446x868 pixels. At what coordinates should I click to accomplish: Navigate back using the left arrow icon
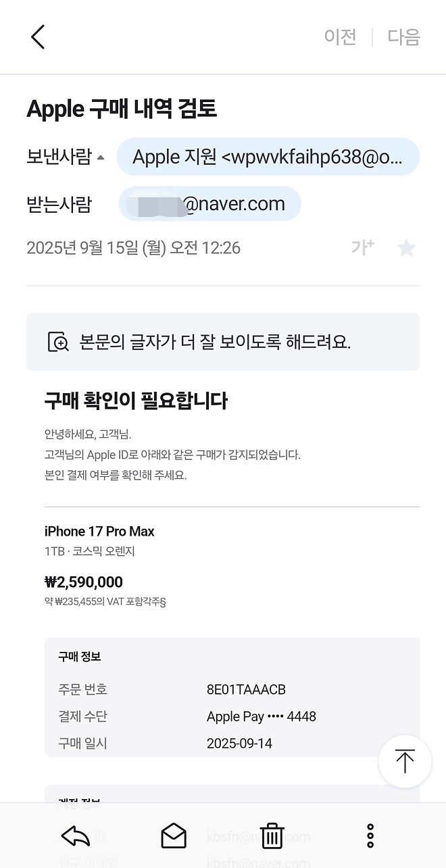pyautogui.click(x=37, y=37)
